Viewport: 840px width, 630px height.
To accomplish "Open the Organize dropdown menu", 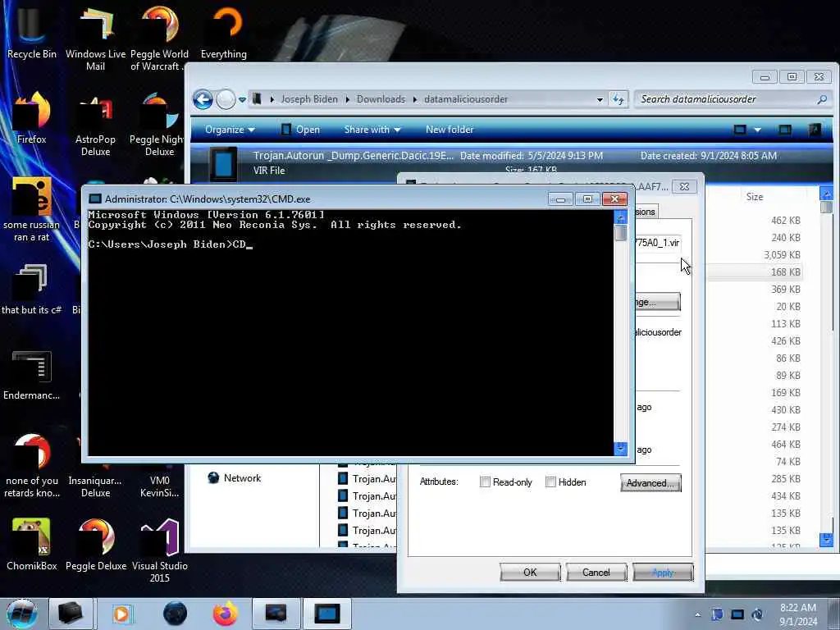I will click(230, 130).
